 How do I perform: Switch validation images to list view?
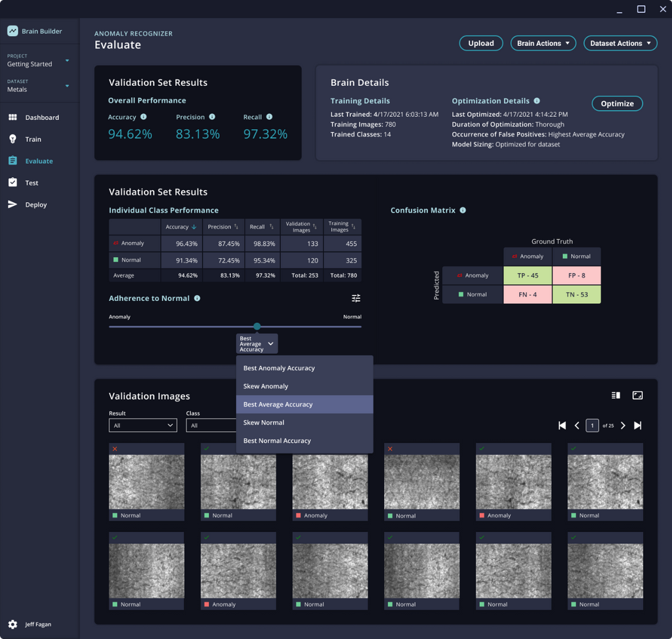pyautogui.click(x=616, y=395)
